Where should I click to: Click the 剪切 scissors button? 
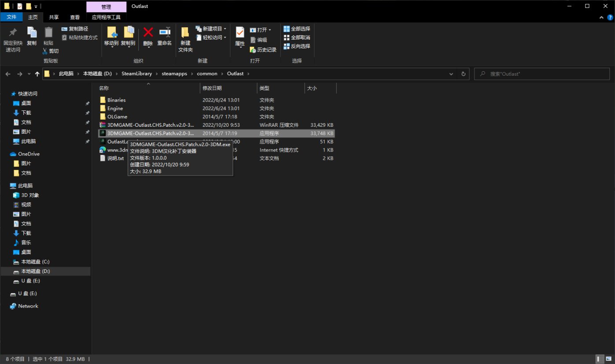click(51, 51)
